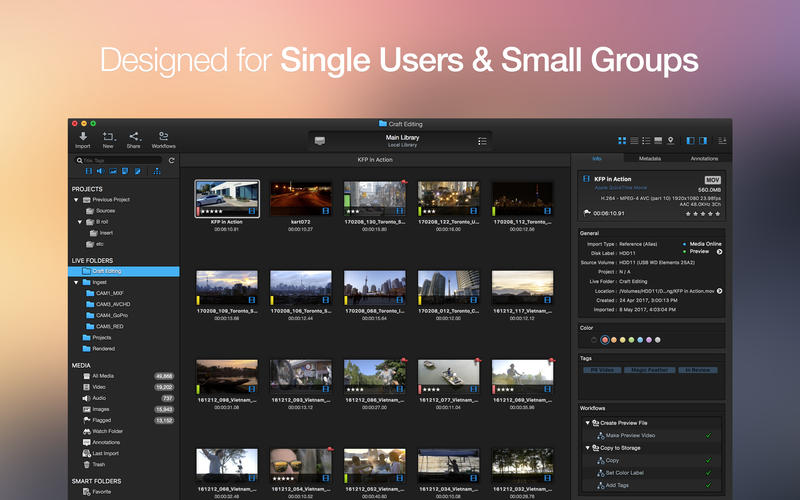This screenshot has width=800, height=500.
Task: Click the Import toolbar icon
Action: pyautogui.click(x=82, y=136)
